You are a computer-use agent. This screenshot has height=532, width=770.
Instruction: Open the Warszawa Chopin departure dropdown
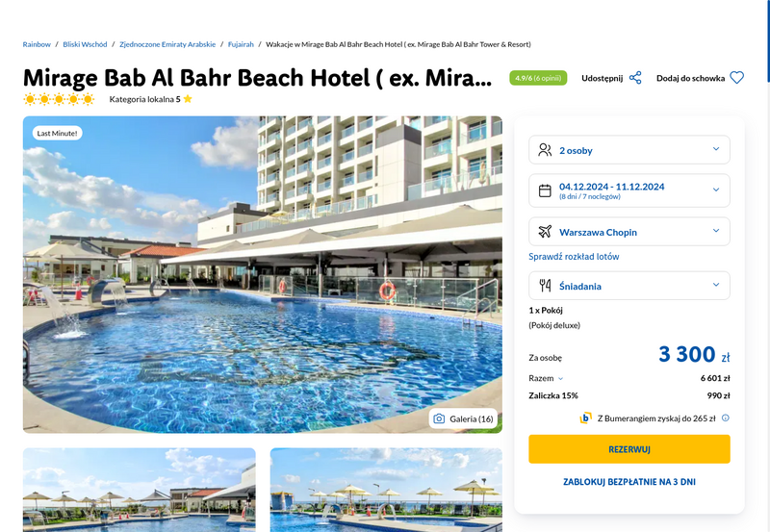(629, 232)
